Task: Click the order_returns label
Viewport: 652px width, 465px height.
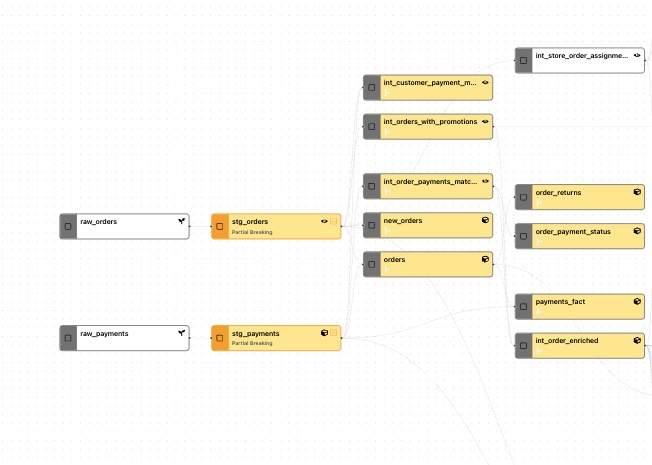Action: [558, 193]
